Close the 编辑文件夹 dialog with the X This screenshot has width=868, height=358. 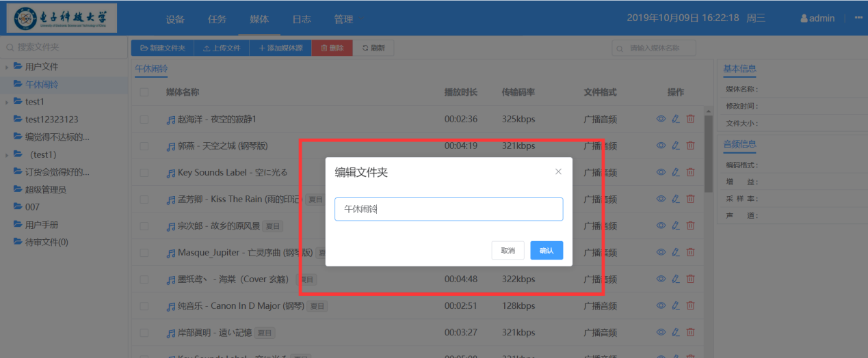(x=558, y=171)
